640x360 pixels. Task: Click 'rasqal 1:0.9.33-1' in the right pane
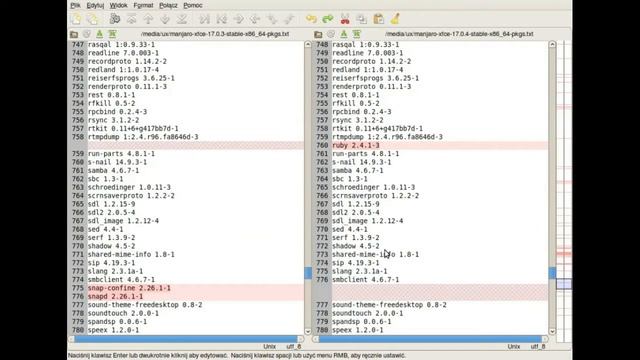[x=366, y=44]
